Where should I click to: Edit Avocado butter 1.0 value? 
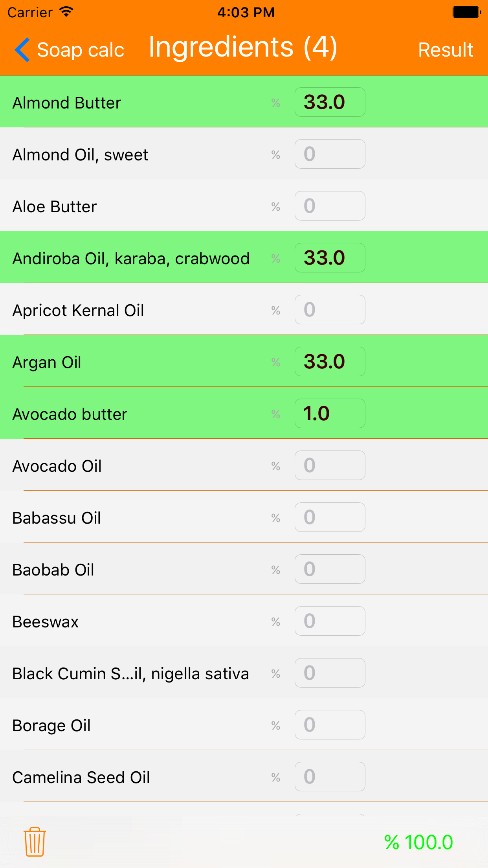coord(330,414)
